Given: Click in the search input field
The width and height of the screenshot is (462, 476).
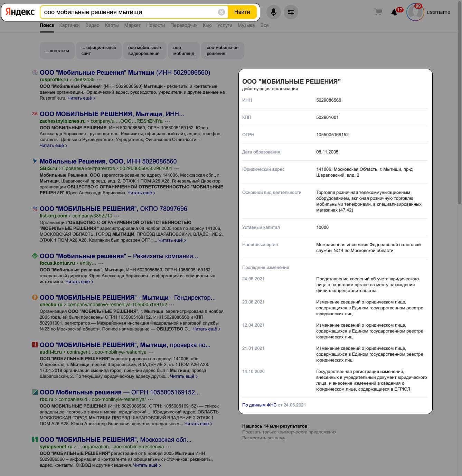Looking at the screenshot, I should (130, 12).
